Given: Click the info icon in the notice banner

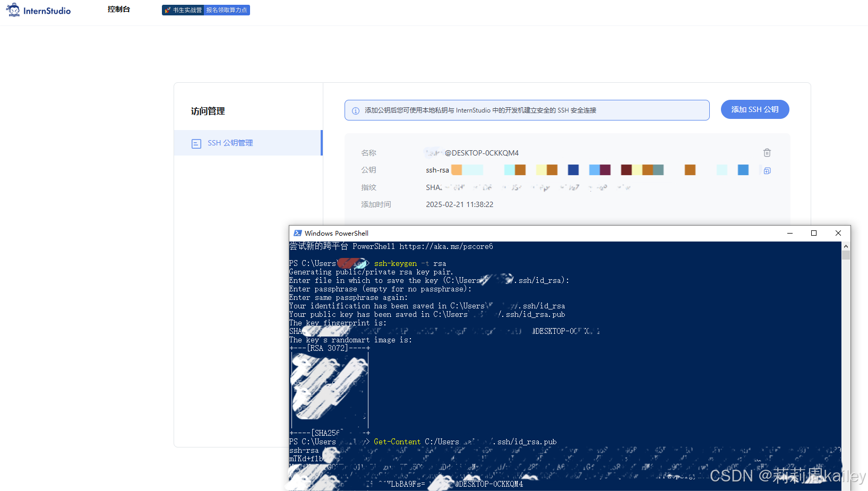Looking at the screenshot, I should 356,110.
